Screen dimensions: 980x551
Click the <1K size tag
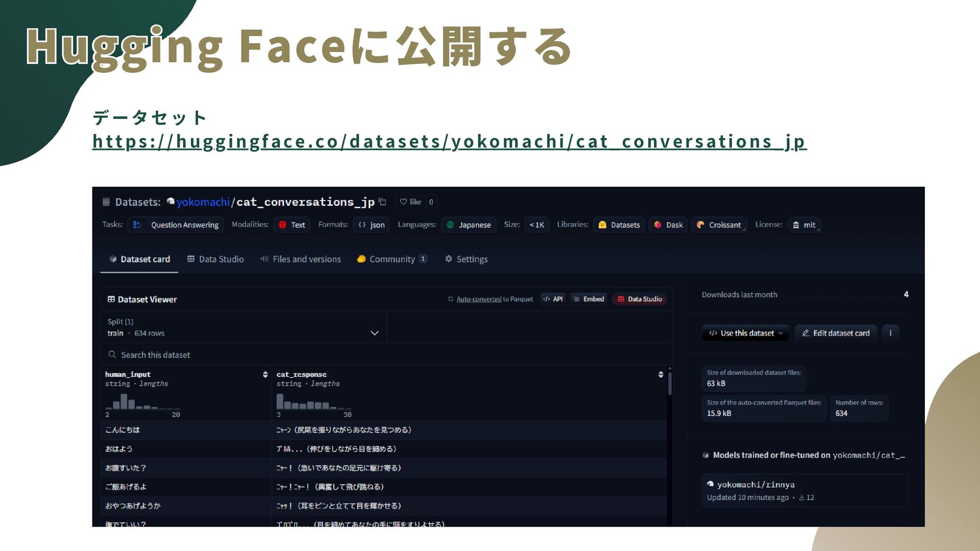click(536, 225)
